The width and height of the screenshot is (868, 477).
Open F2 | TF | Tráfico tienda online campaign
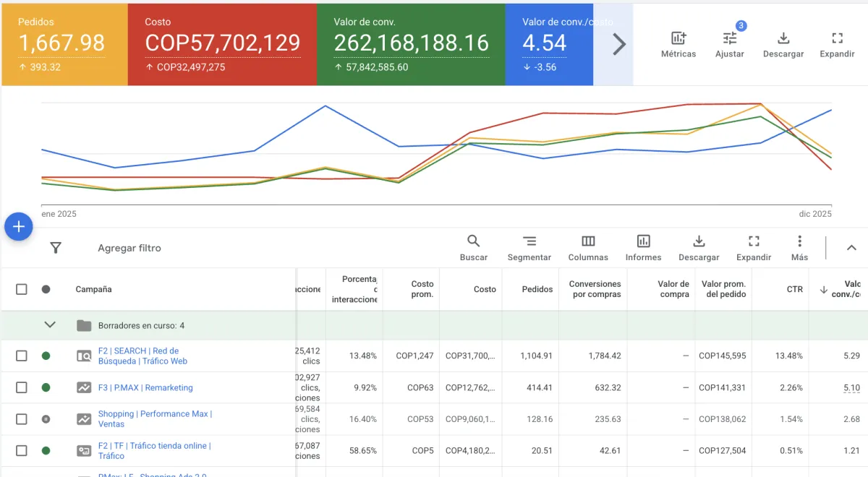point(154,451)
